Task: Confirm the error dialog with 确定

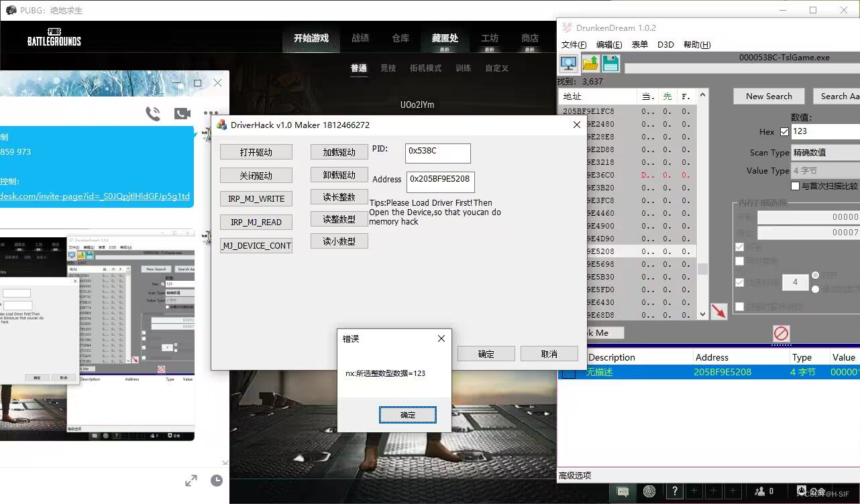Action: click(x=408, y=415)
